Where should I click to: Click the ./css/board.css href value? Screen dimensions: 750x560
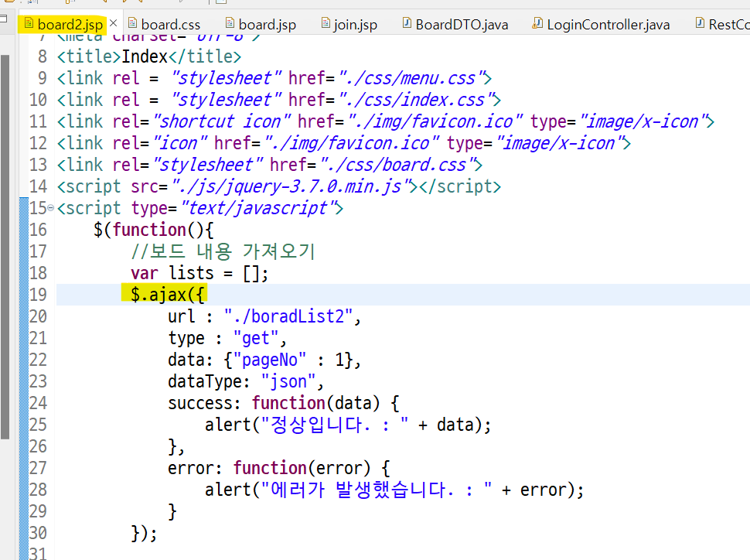pyautogui.click(x=396, y=165)
